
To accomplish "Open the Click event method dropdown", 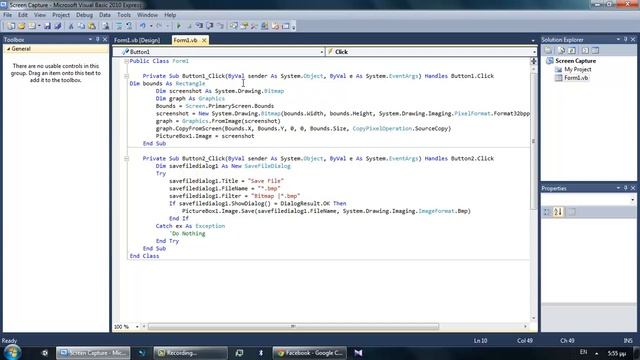I will [x=534, y=52].
